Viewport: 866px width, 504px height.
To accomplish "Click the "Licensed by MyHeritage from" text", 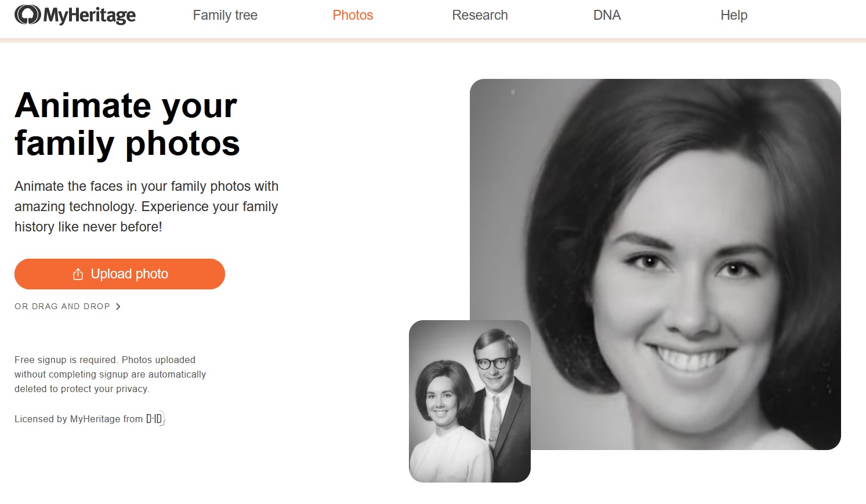I will pos(78,419).
